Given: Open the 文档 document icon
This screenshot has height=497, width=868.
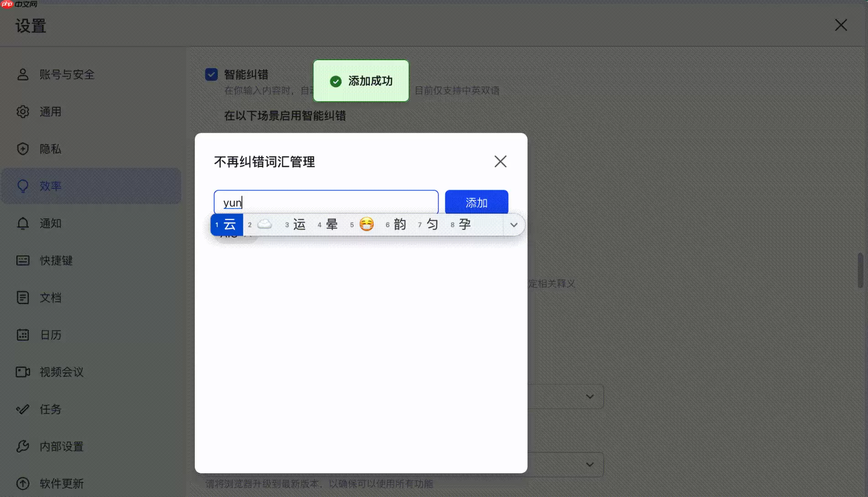Looking at the screenshot, I should (x=22, y=297).
